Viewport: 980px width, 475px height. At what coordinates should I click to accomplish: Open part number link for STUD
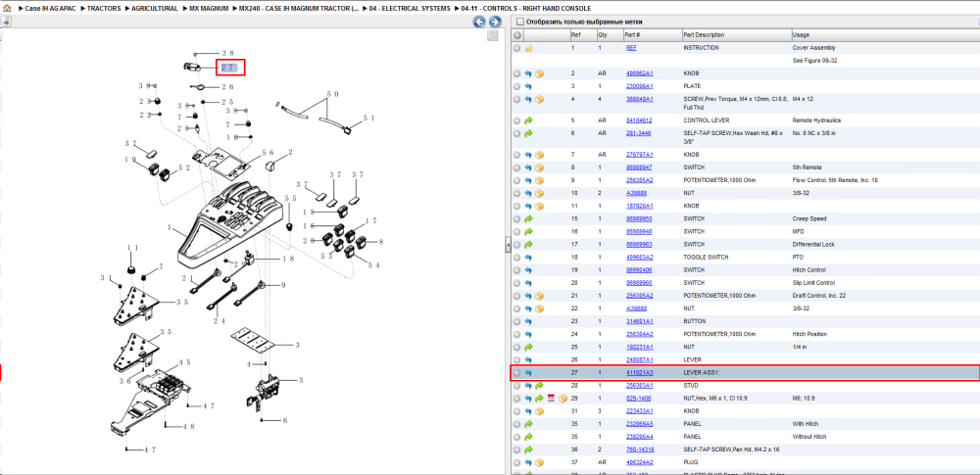pos(639,386)
